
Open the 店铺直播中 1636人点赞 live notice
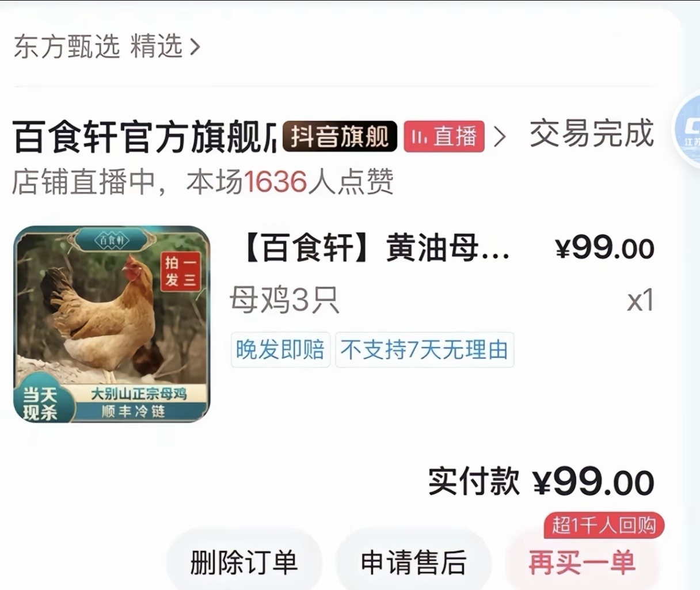point(203,182)
